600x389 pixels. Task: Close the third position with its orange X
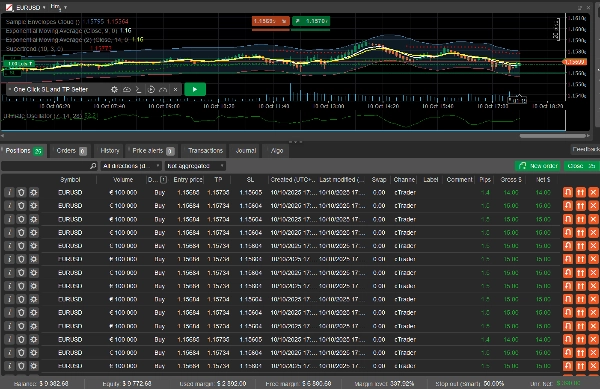click(x=593, y=219)
